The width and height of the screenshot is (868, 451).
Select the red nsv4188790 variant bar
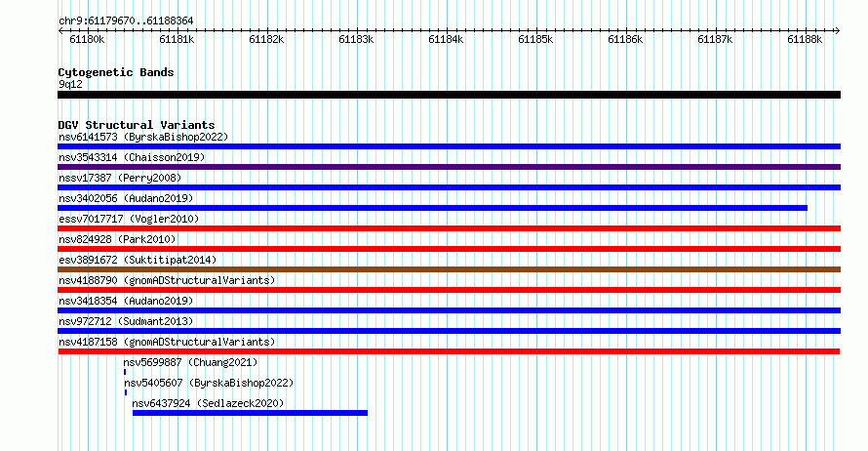pyautogui.click(x=449, y=290)
